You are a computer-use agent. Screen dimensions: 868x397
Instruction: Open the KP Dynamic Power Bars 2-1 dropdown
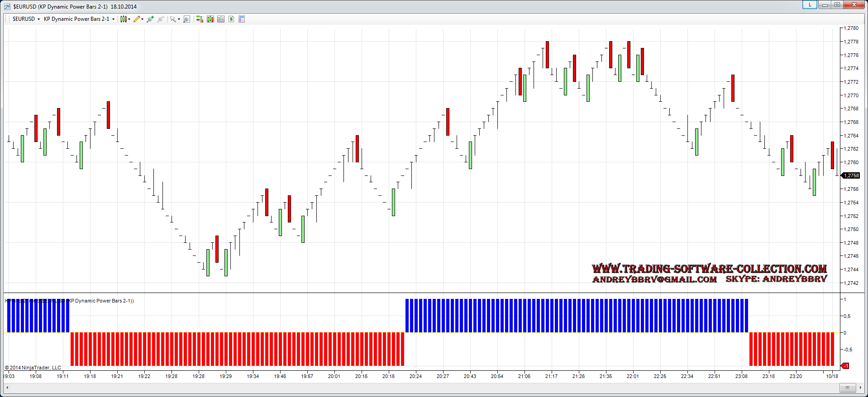tap(79, 19)
